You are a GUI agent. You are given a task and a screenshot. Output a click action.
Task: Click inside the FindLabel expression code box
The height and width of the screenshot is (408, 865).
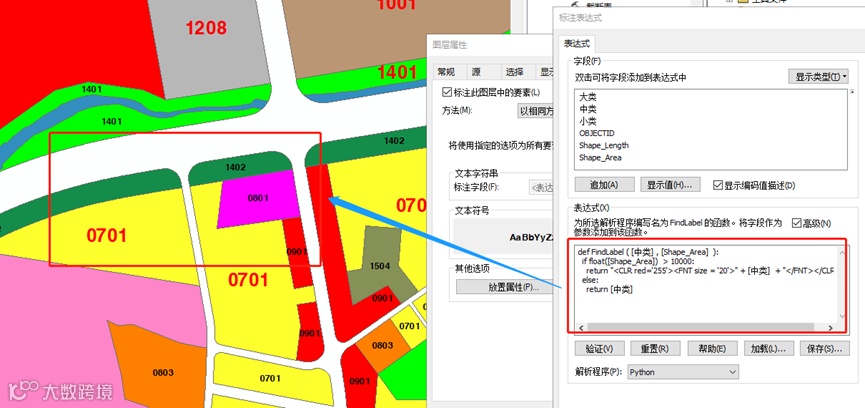coord(704,284)
